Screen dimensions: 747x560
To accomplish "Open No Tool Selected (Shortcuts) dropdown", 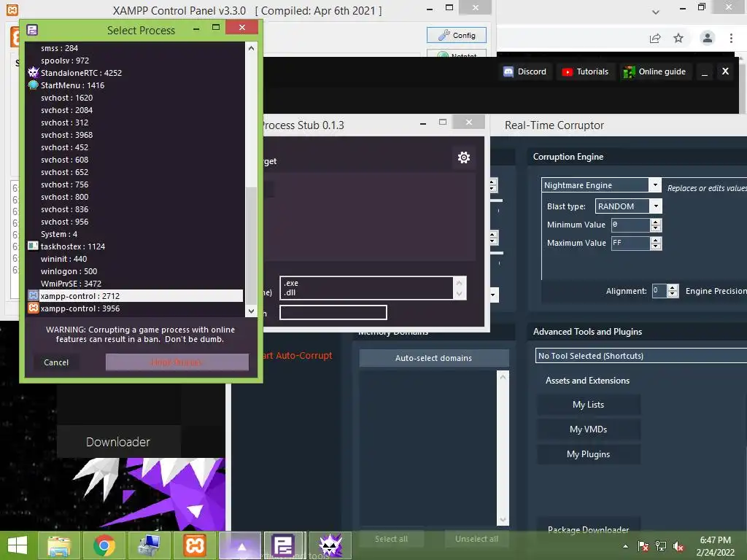I will coord(640,356).
